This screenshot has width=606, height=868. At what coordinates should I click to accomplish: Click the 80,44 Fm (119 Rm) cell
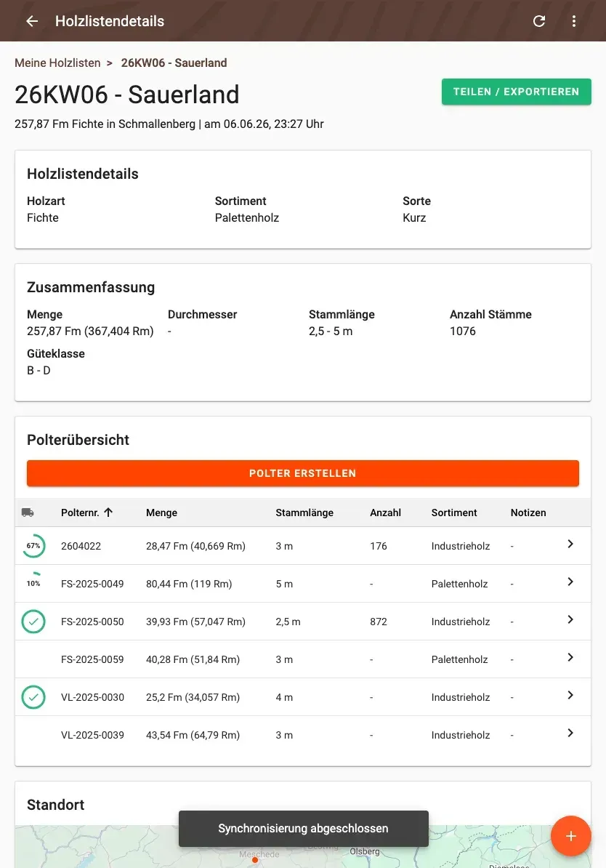189,584
